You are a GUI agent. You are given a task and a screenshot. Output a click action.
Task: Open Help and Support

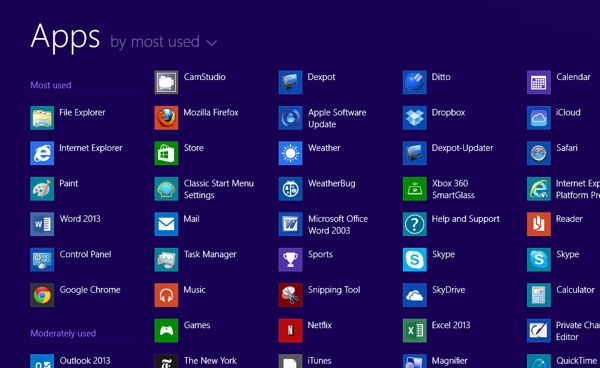pyautogui.click(x=451, y=224)
